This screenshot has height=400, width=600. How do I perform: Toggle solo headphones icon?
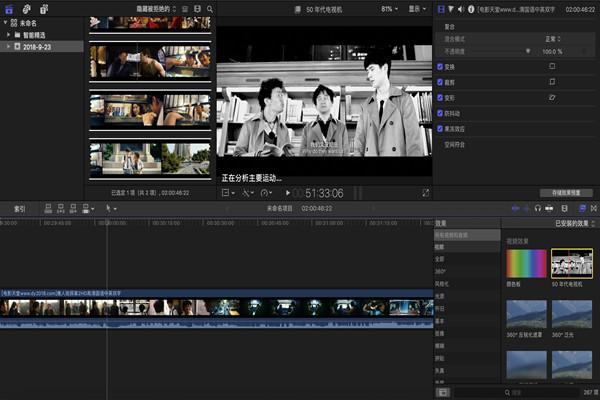coord(538,208)
